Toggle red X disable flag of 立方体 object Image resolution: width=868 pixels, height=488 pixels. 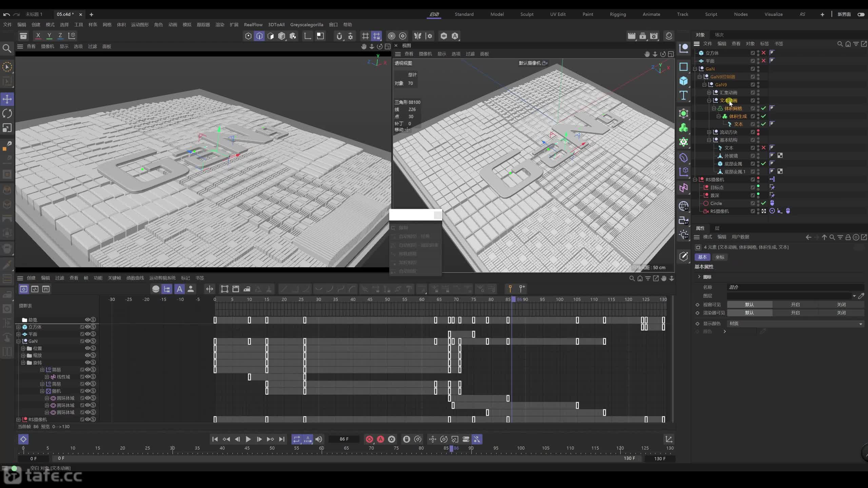tap(764, 53)
